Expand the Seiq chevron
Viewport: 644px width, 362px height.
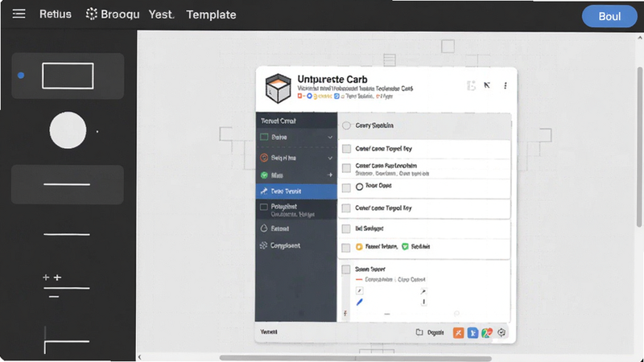(330, 158)
